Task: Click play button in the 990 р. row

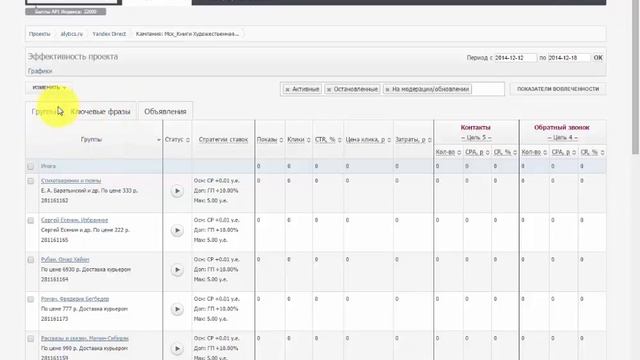Action: click(x=177, y=349)
